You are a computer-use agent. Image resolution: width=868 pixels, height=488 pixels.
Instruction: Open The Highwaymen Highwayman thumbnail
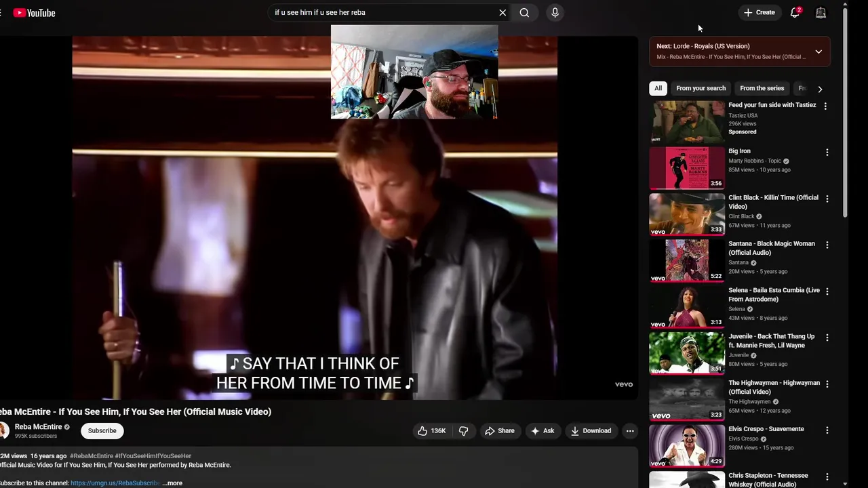coord(687,399)
